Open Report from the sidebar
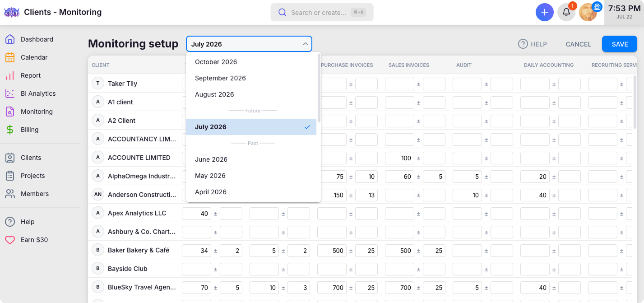644x303 pixels. click(23, 75)
